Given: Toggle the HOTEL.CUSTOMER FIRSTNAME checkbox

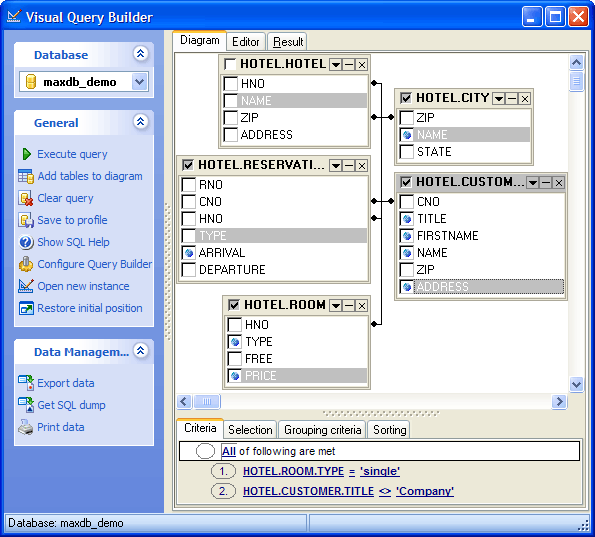Looking at the screenshot, I should click(407, 236).
